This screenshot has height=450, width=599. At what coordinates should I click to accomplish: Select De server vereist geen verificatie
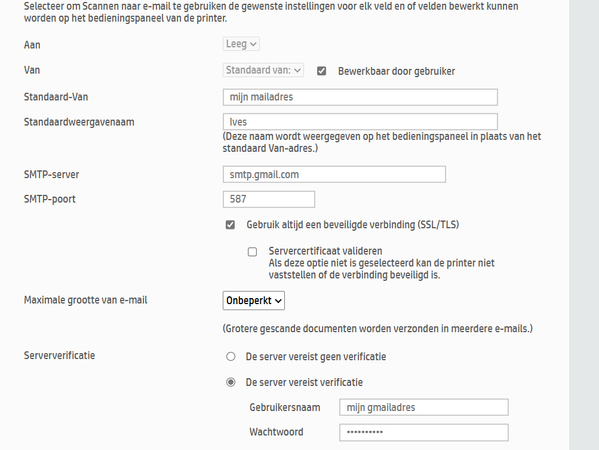(x=231, y=356)
